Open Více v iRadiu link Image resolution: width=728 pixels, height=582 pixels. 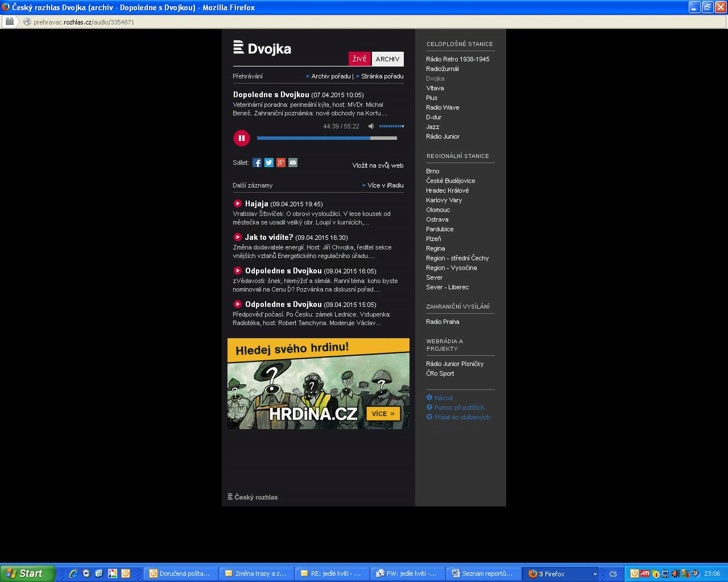point(386,185)
